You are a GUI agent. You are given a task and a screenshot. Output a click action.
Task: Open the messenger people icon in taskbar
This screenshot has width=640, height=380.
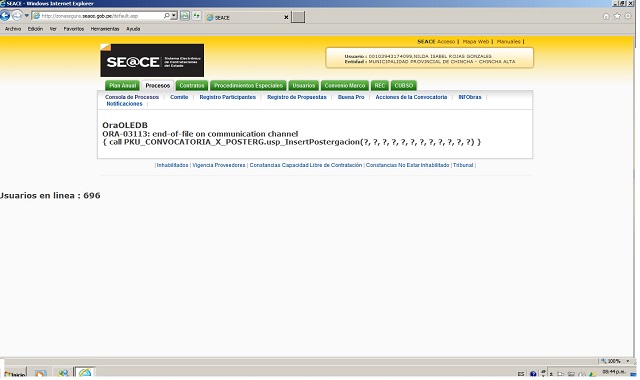[x=63, y=373]
